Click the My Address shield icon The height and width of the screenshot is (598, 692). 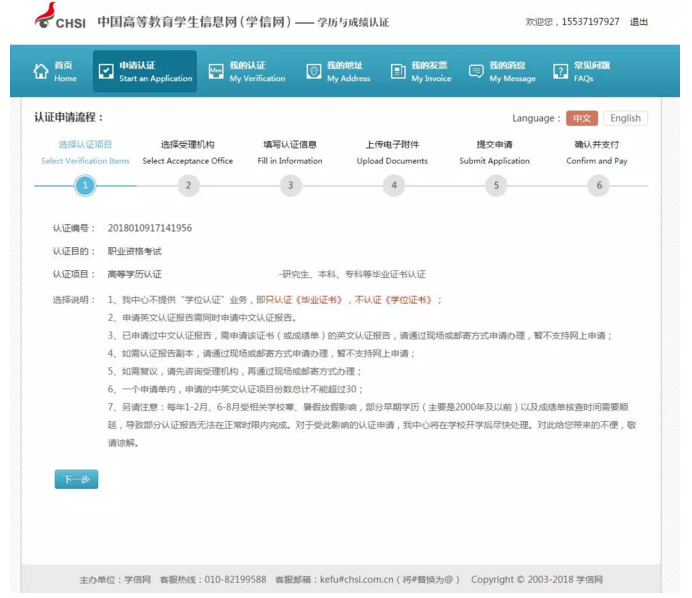pyautogui.click(x=314, y=72)
